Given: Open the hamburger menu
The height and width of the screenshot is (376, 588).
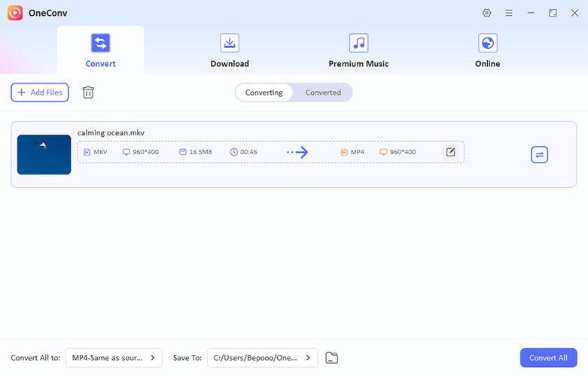Looking at the screenshot, I should pos(508,13).
